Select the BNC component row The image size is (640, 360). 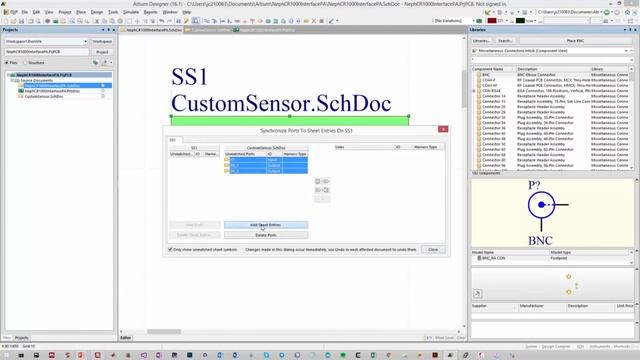[x=550, y=75]
